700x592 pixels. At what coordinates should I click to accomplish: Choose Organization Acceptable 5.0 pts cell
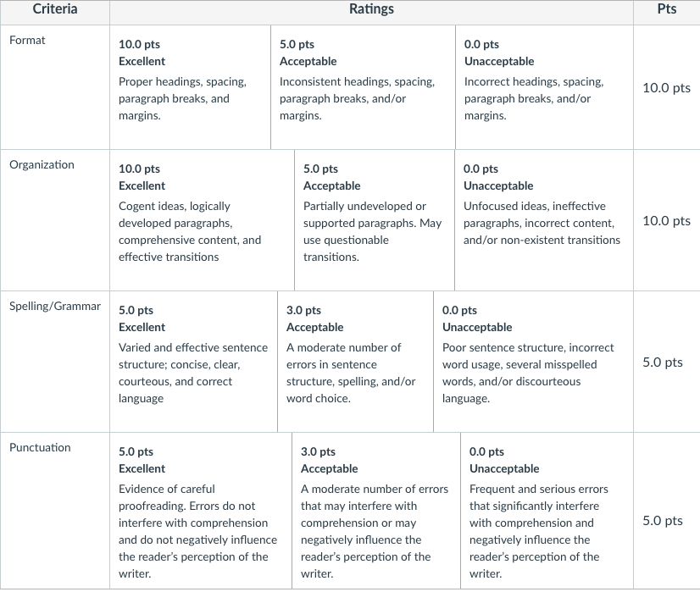(375, 220)
